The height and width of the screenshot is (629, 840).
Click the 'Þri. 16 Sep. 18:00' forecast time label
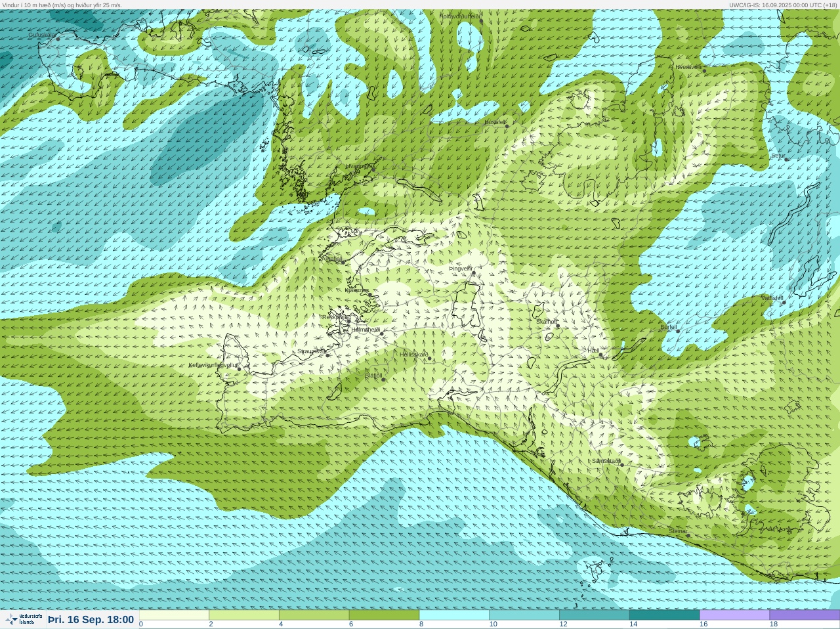91,619
